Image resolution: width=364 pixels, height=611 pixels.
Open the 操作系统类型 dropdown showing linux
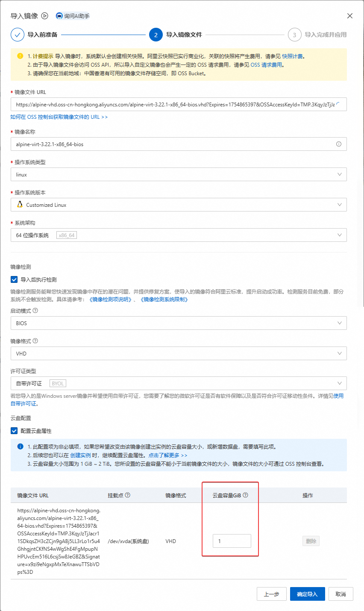[179, 174]
